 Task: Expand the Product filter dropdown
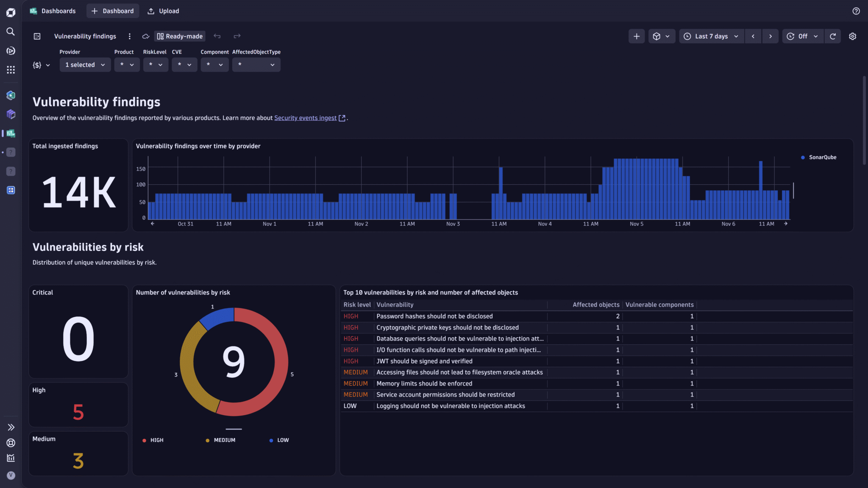click(127, 64)
